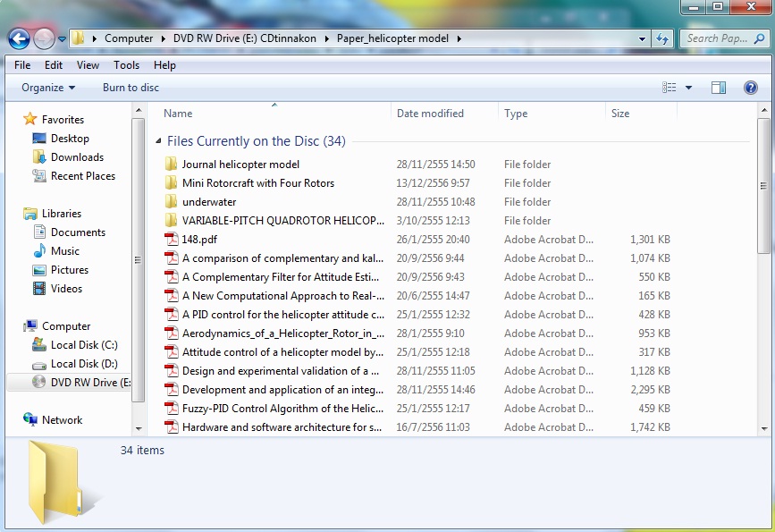Collapse the Files Currently on the Disc group
The width and height of the screenshot is (775, 532).
click(159, 141)
